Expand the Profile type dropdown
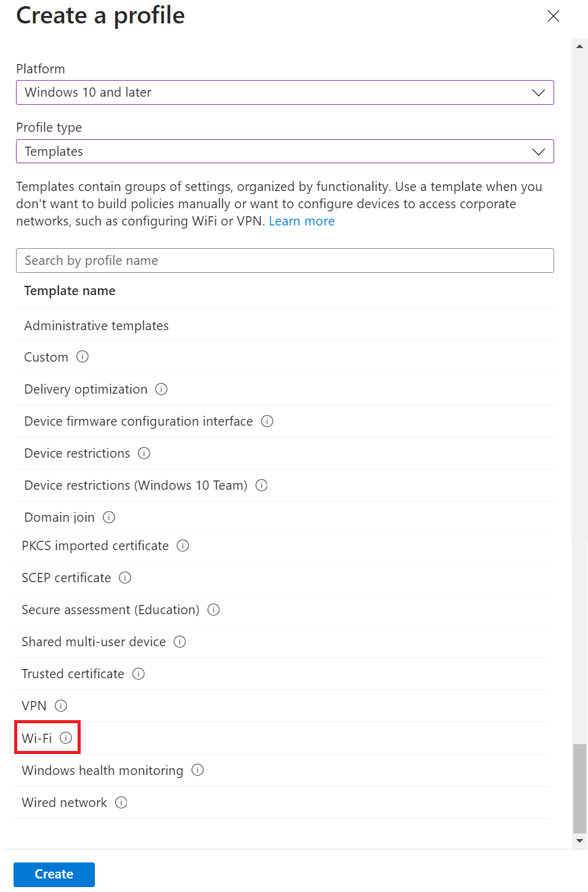This screenshot has width=588, height=892. tap(284, 152)
